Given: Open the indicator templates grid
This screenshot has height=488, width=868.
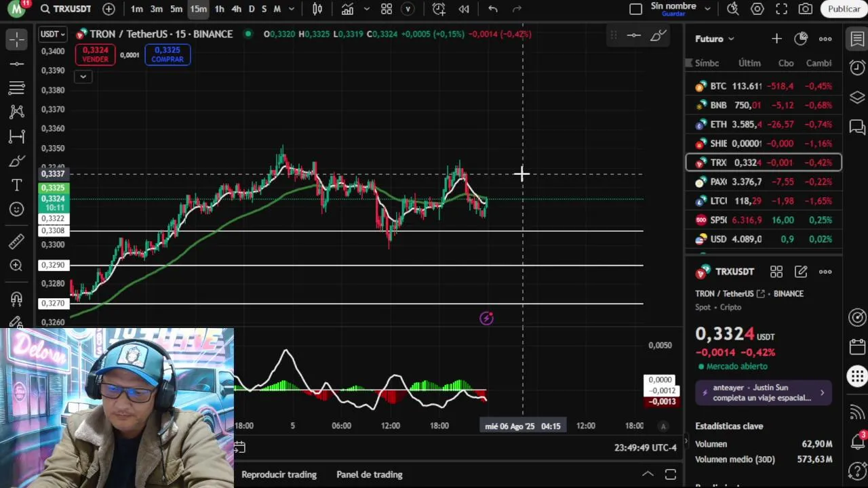Looking at the screenshot, I should click(x=387, y=9).
